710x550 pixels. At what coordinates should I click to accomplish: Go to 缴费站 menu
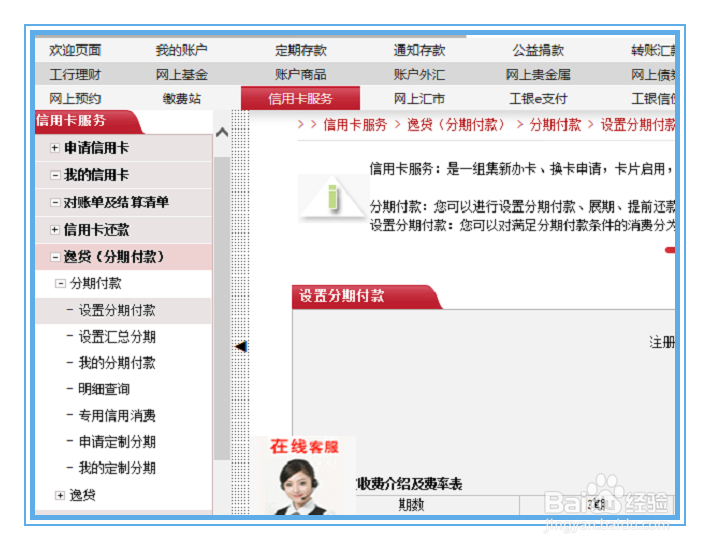tap(182, 98)
